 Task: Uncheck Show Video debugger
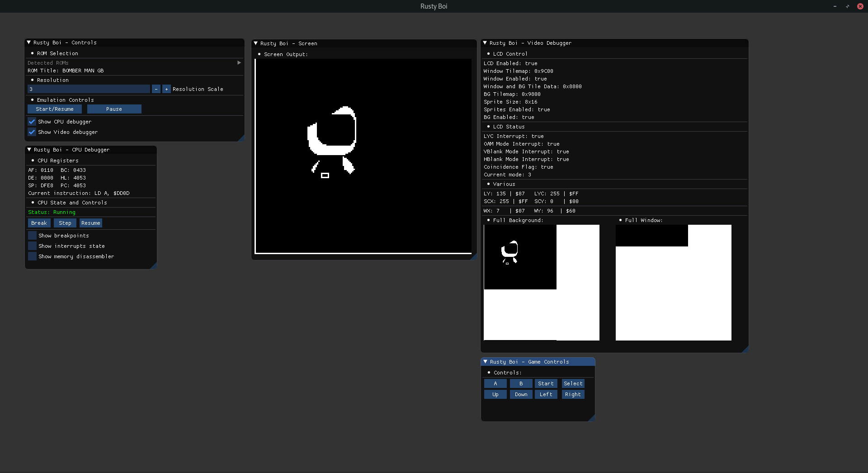(x=32, y=132)
